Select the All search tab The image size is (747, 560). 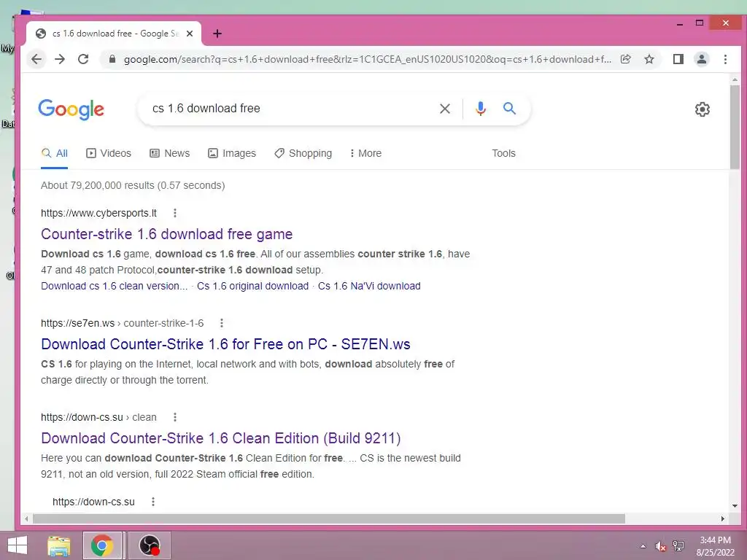click(x=54, y=153)
